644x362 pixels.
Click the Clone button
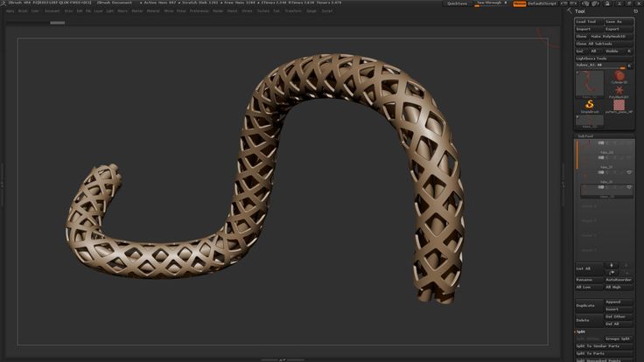click(582, 37)
